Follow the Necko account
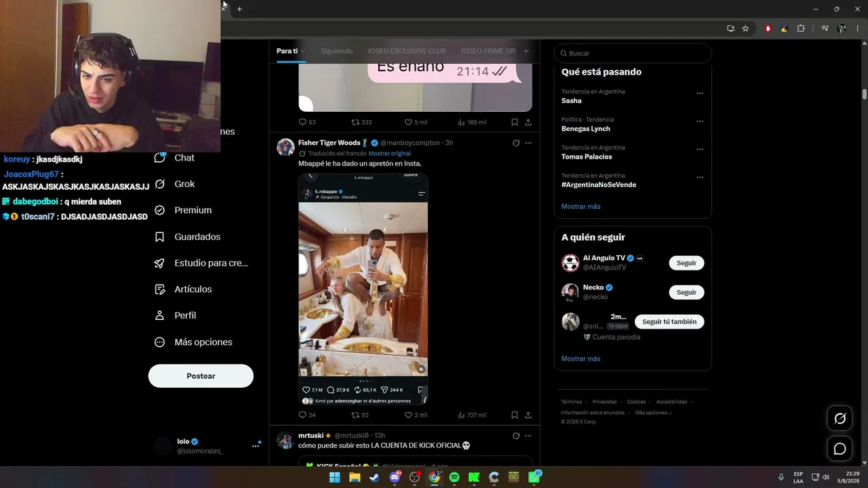868x488 pixels. (x=686, y=292)
